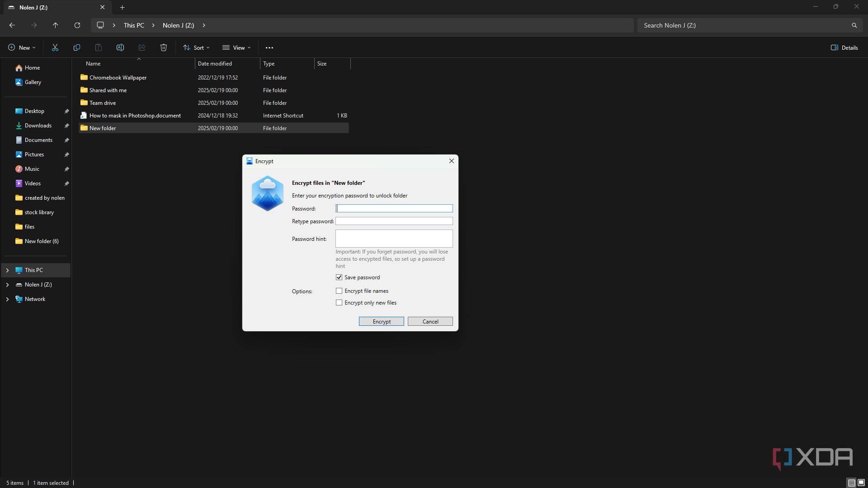
Task: Open a new tab with plus icon
Action: (x=122, y=7)
